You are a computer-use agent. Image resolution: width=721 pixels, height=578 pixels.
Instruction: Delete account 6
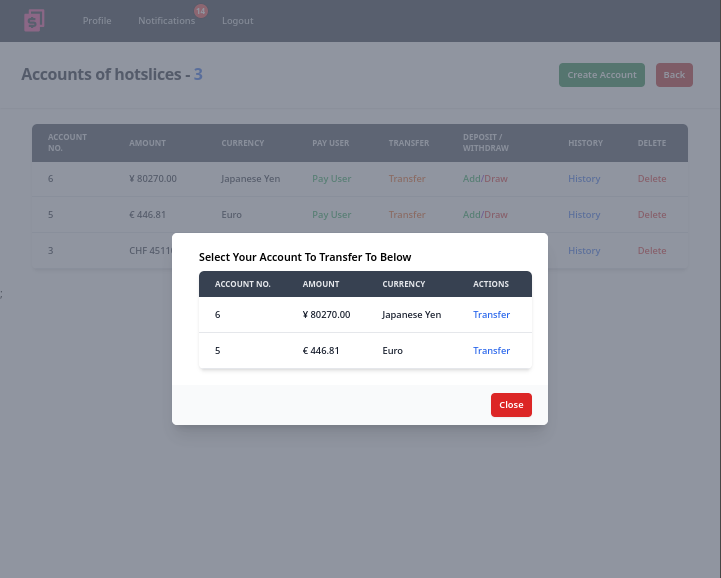(652, 179)
